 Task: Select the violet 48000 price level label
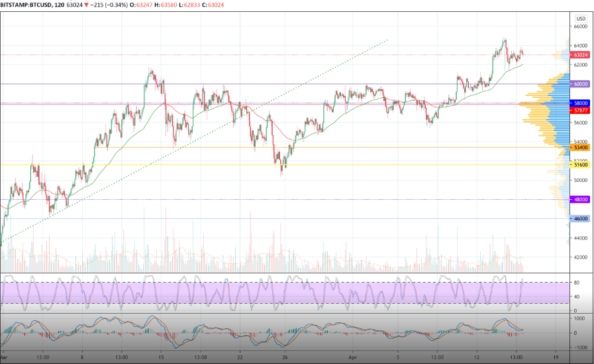(581, 199)
